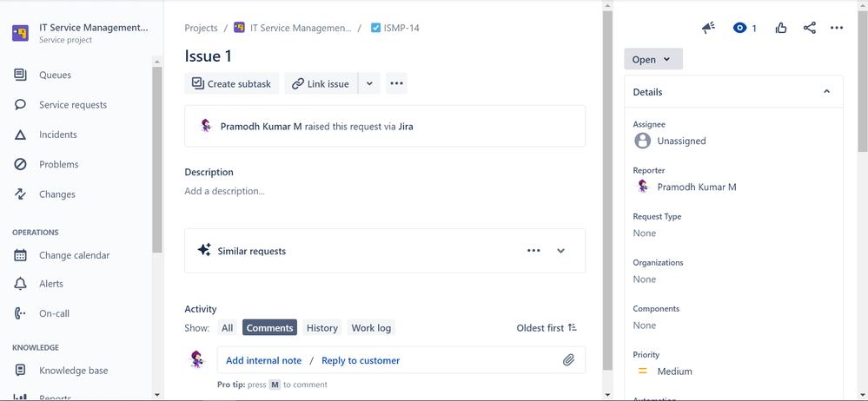Click the Components value None
Screen dimensions: 868x401
click(645, 325)
